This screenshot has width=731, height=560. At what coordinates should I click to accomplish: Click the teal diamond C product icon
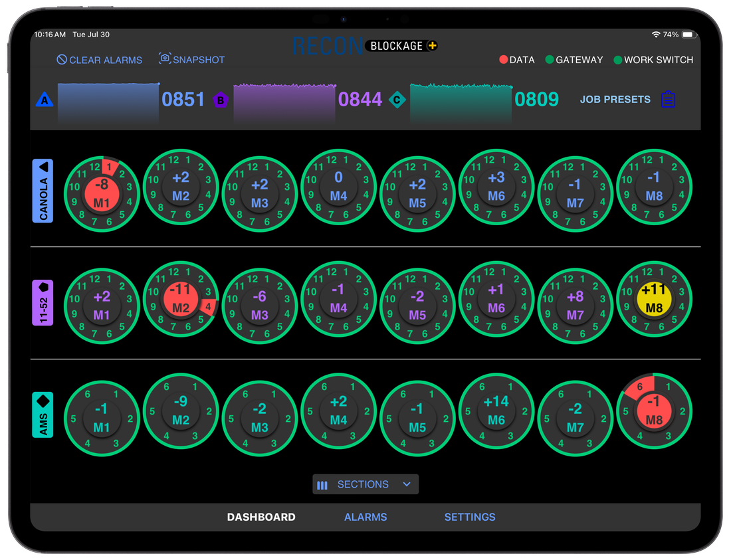tap(397, 100)
